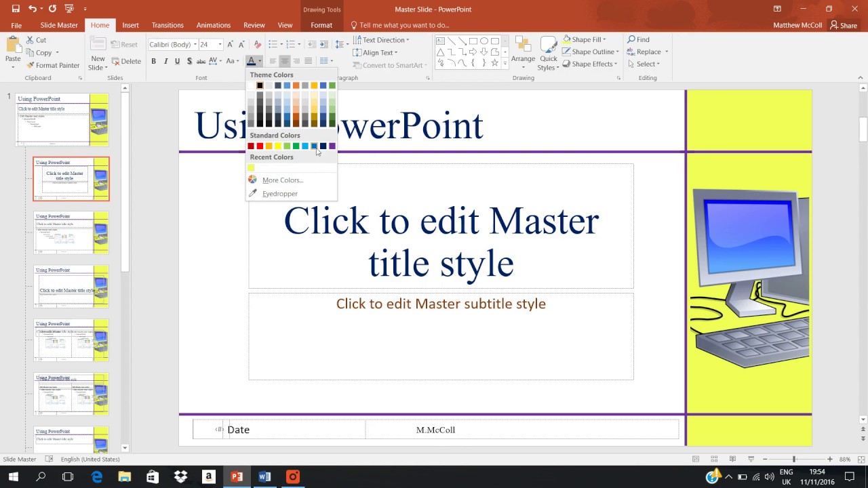868x488 pixels.
Task: Click the Save icon in Quick Access Toolbar
Action: [16, 9]
